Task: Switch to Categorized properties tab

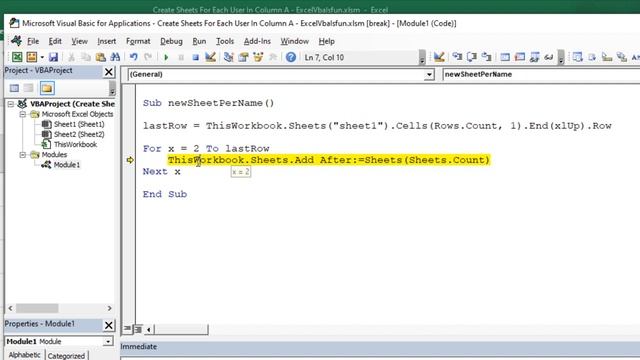Action: coord(66,356)
